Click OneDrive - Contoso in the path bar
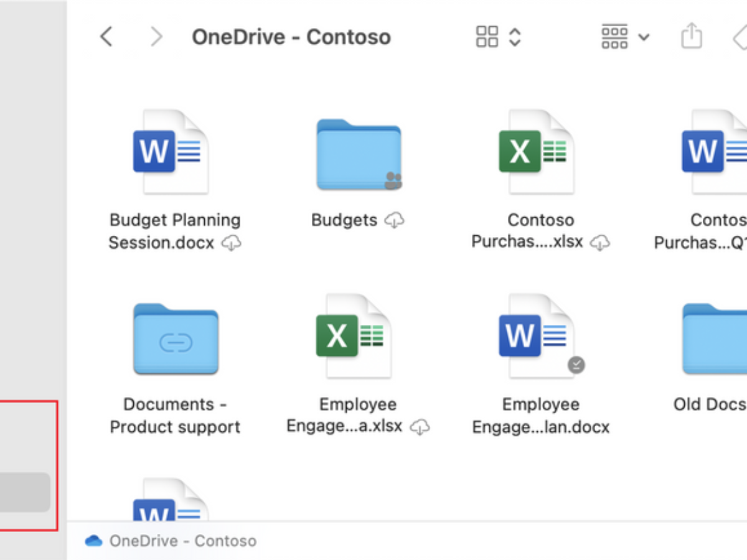This screenshot has height=560, width=747. (182, 541)
